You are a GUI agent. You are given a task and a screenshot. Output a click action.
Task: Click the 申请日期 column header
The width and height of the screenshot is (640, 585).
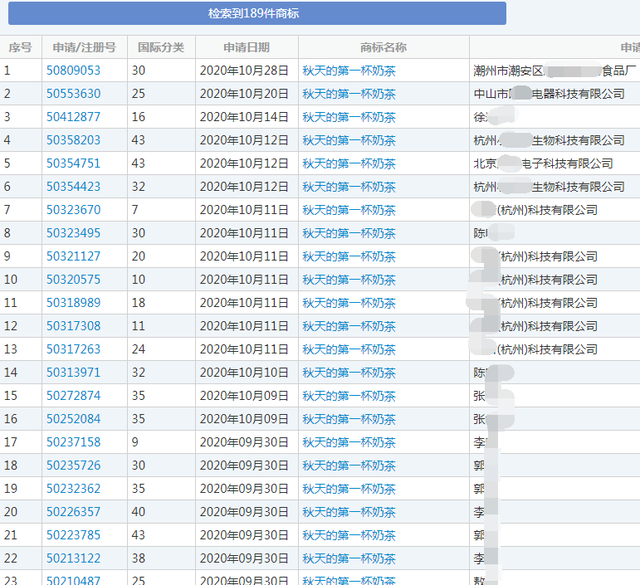[x=246, y=47]
